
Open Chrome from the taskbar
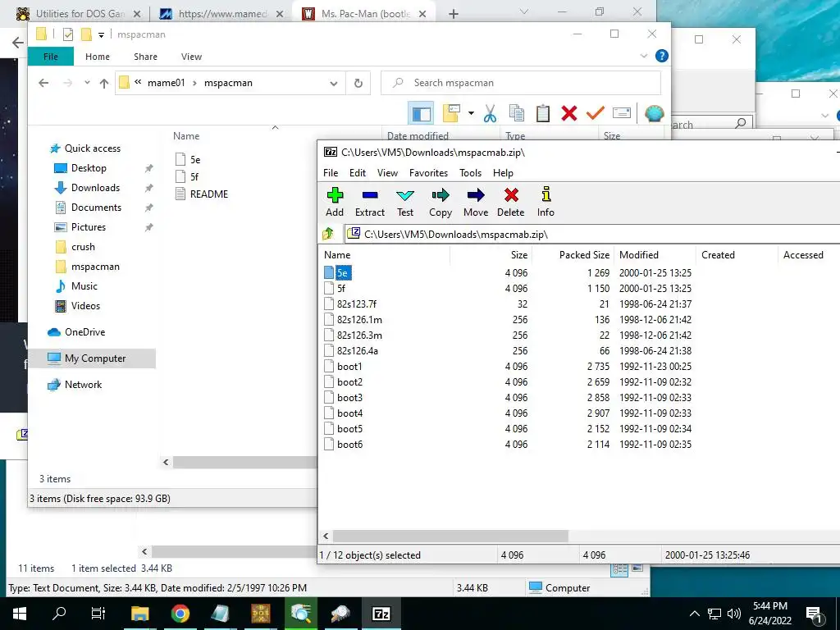(180, 614)
